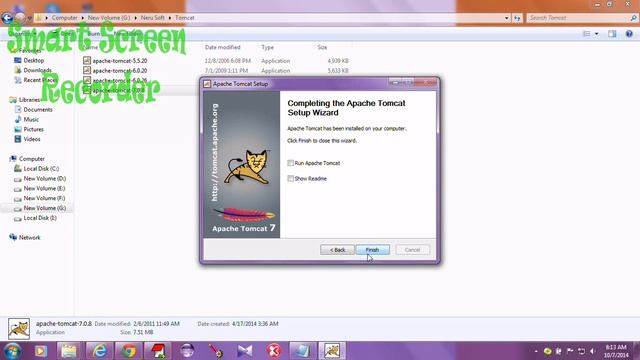Viewport: 640px width, 360px height.
Task: Click Tomcat in the address breadcrumb
Action: (x=185, y=18)
